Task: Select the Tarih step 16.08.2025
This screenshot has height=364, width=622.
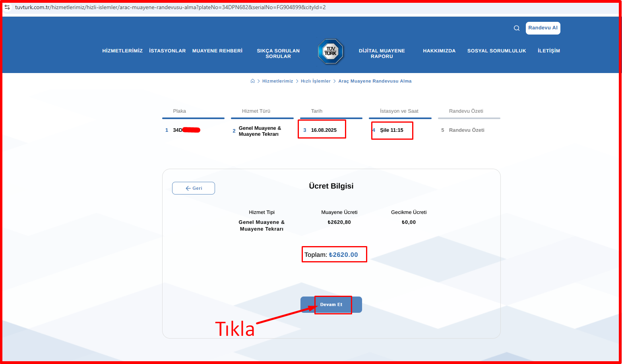Action: point(331,121)
